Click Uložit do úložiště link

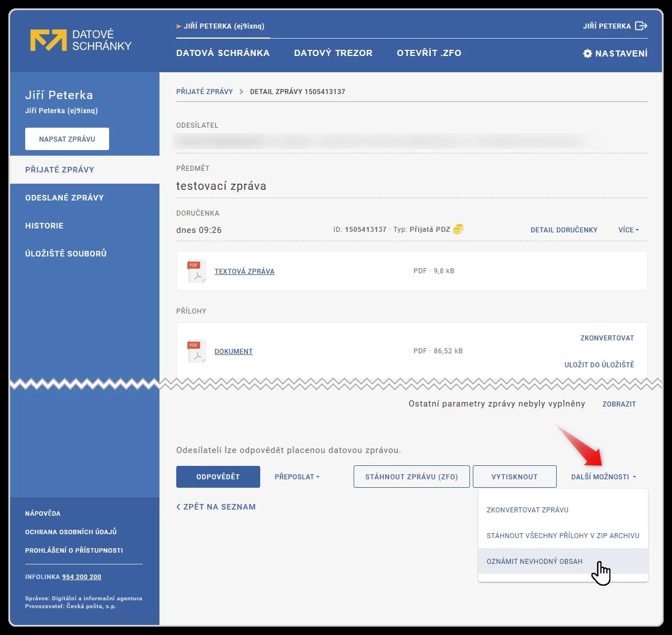(x=599, y=365)
